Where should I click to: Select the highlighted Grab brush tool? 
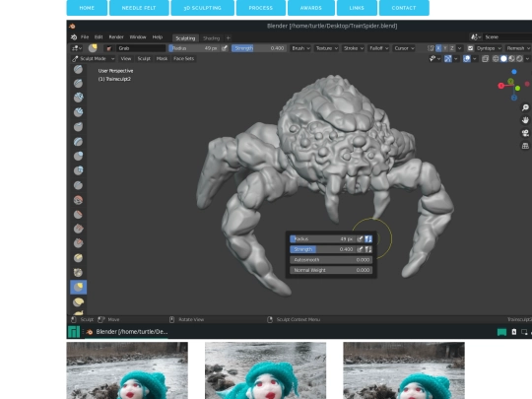79,288
